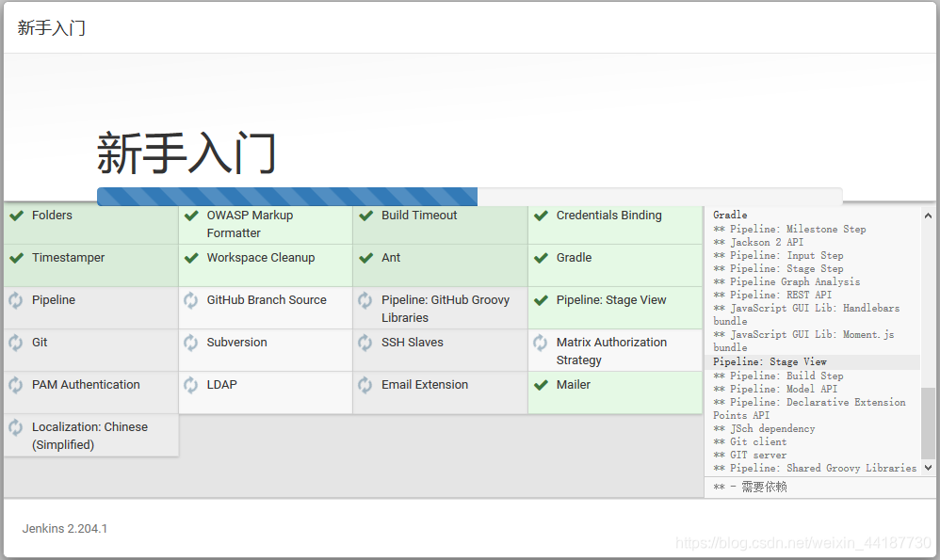Click the pending icon beside Pipeline: GitHub Groovy Libraries

pyautogui.click(x=365, y=300)
